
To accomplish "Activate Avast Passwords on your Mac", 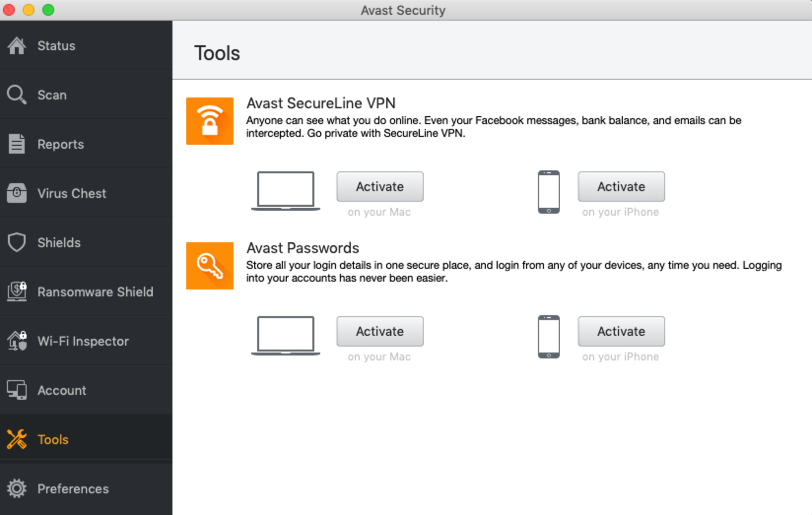I will pos(379,331).
